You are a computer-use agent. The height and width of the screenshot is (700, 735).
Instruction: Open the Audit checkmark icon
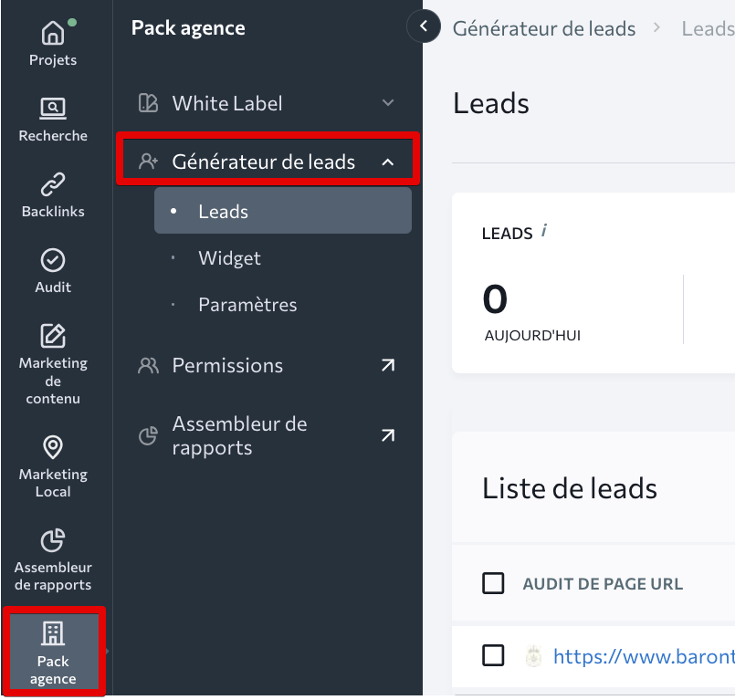coord(52,261)
